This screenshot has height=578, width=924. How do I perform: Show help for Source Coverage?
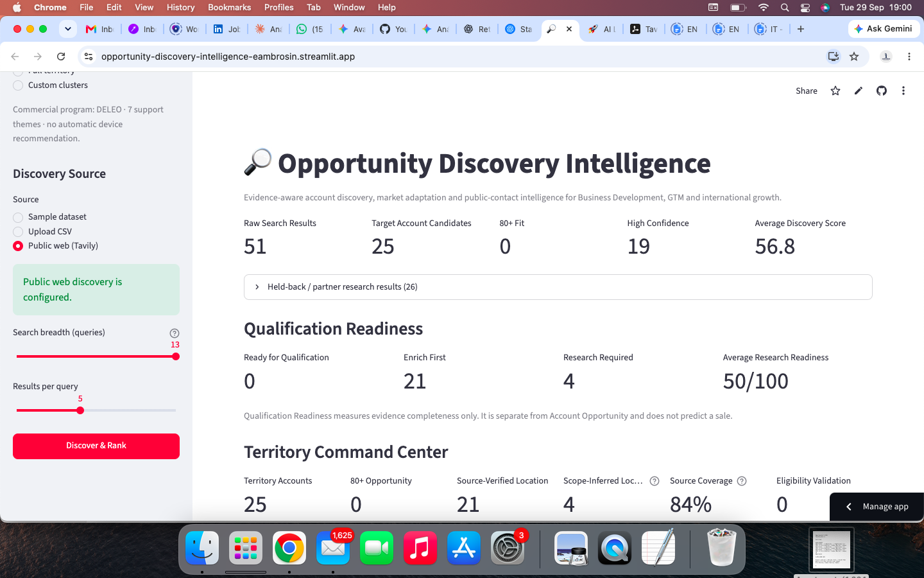[742, 481]
